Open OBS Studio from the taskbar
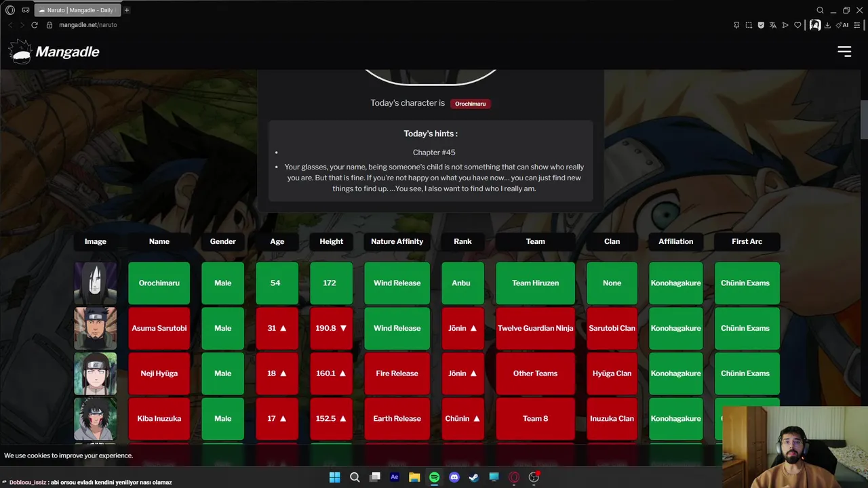This screenshot has width=868, height=488. click(x=534, y=477)
